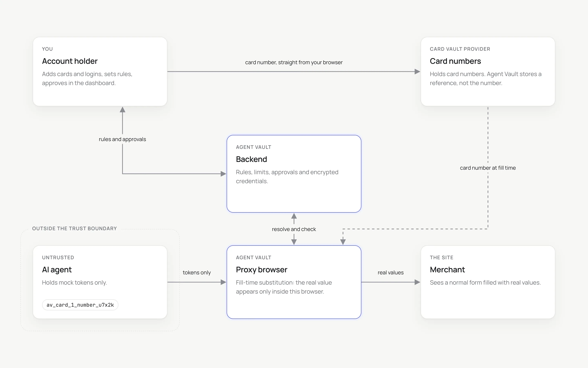Screen dimensions: 588x368
Task: Click the 'AGENT VAULT' label above Backend
Action: coord(253,147)
